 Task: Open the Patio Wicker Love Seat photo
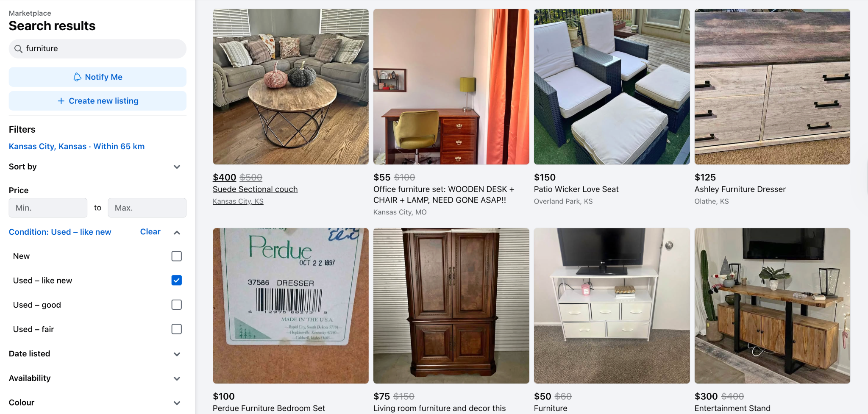click(612, 87)
